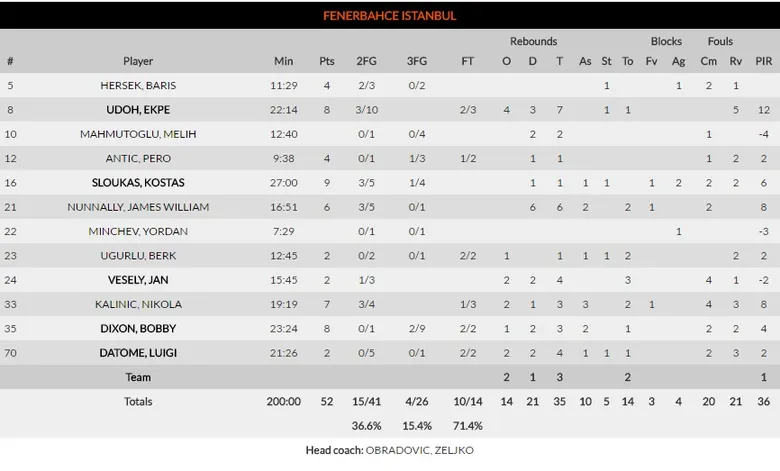The image size is (780, 471).
Task: Select MINCHEV, YORDAN player link
Action: pyautogui.click(x=138, y=231)
